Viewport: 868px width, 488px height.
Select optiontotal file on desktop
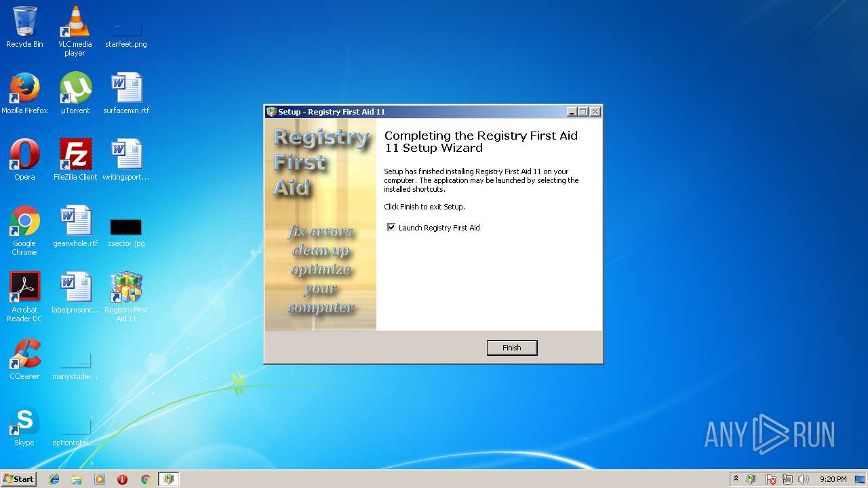click(x=75, y=432)
